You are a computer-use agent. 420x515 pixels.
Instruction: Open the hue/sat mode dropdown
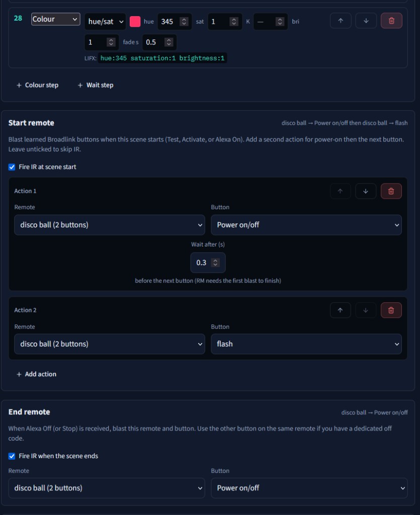tap(105, 21)
